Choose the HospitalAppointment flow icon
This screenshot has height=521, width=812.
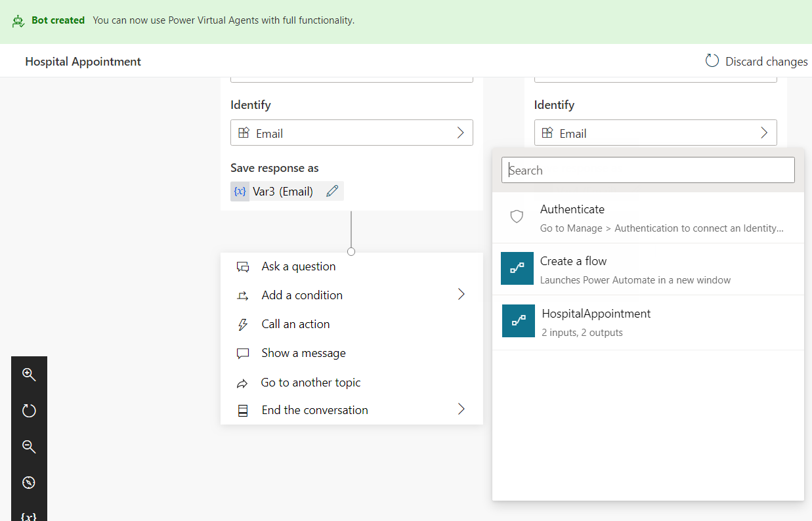click(519, 321)
